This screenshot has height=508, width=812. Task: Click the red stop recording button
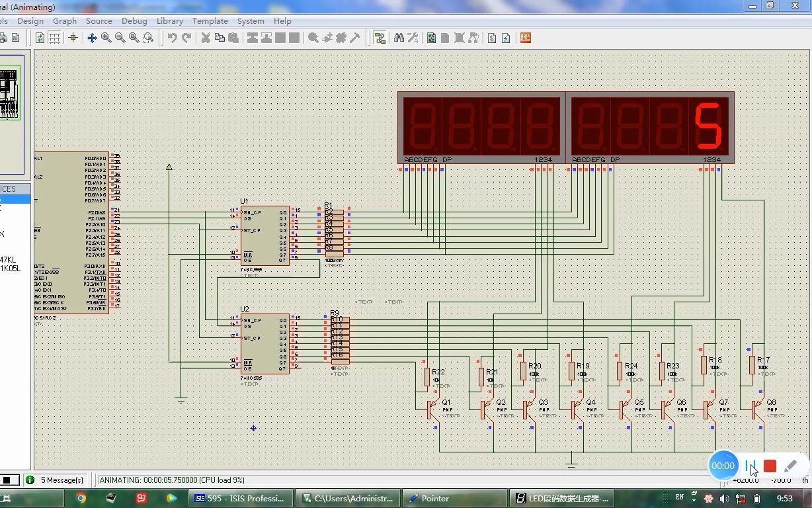770,466
